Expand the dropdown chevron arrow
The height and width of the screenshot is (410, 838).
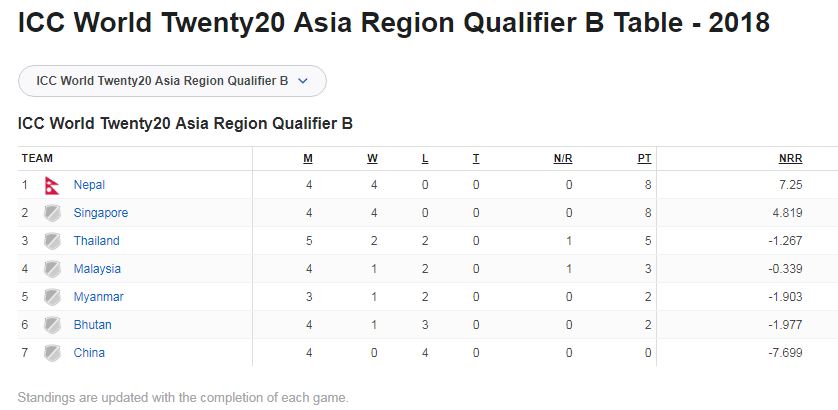point(302,81)
